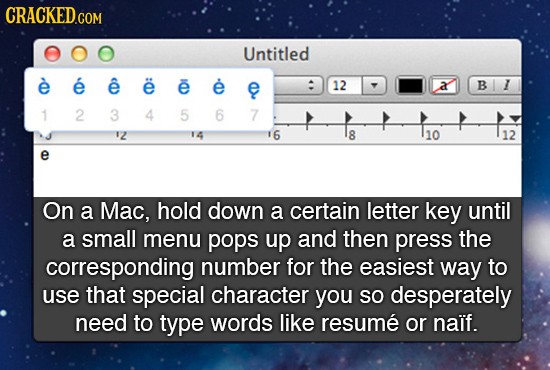
Task: Pick the è grave accent character
Action: point(44,86)
